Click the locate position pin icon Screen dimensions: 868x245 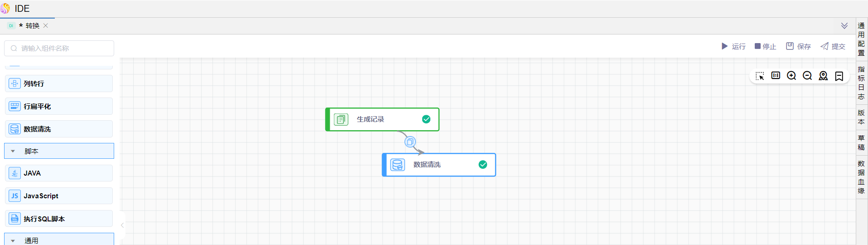click(823, 76)
